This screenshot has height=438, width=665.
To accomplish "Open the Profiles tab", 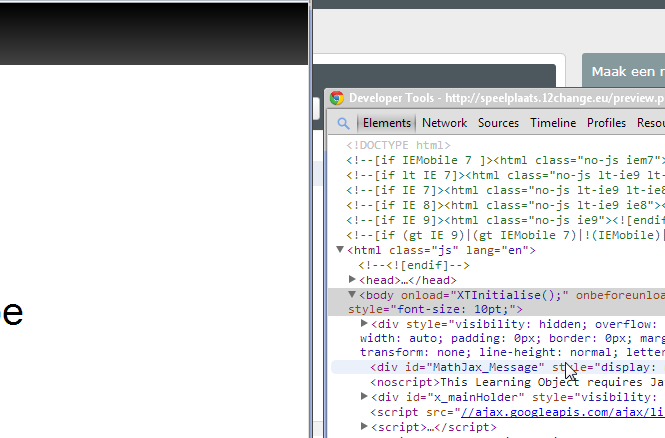I will [606, 123].
